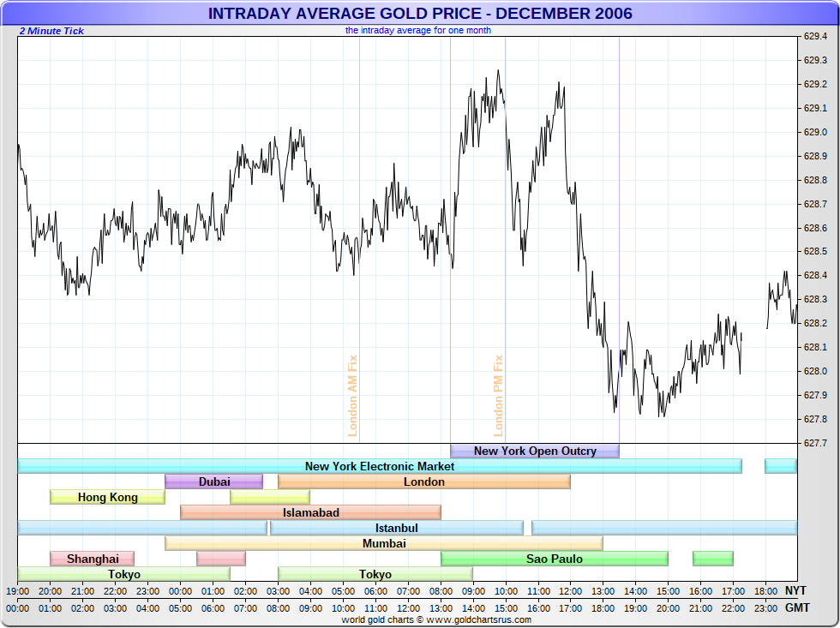The height and width of the screenshot is (628, 840).
Task: Click the Mumbai market session bar
Action: [383, 543]
